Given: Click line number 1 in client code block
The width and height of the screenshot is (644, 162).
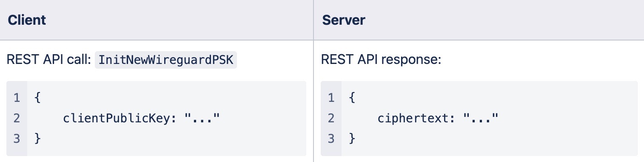Looking at the screenshot, I should point(17,98).
